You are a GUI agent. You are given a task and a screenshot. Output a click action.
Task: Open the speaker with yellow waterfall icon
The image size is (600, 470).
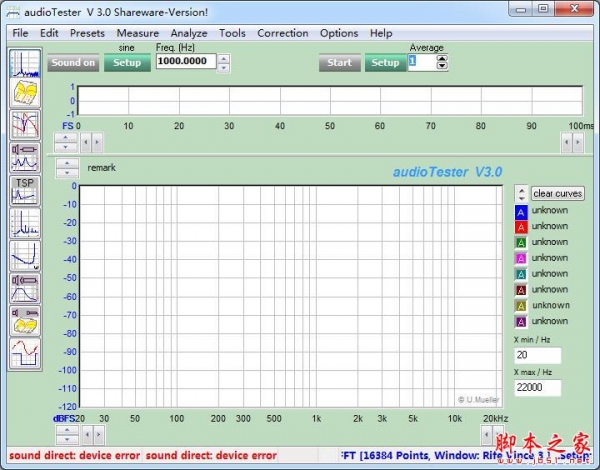pyautogui.click(x=25, y=320)
